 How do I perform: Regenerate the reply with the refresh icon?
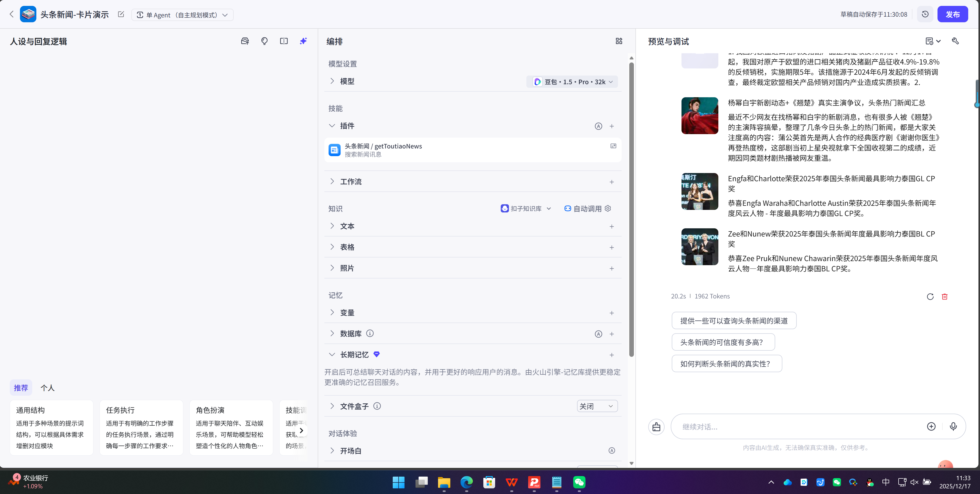pyautogui.click(x=930, y=296)
